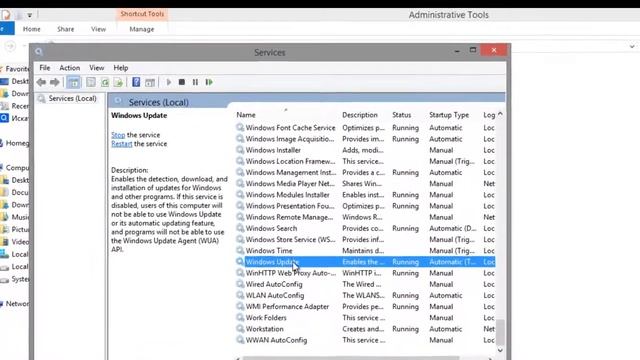
Task: Select WMI Performance Adapter row
Action: click(366, 306)
